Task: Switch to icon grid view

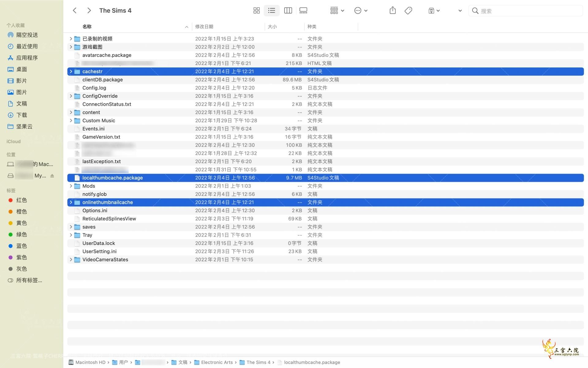Action: (x=257, y=10)
